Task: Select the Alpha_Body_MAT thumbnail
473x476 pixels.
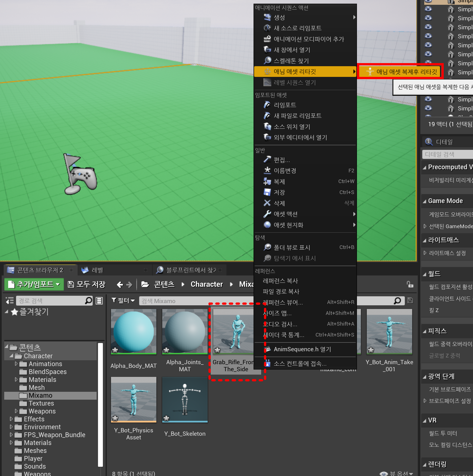Action: pyautogui.click(x=134, y=332)
